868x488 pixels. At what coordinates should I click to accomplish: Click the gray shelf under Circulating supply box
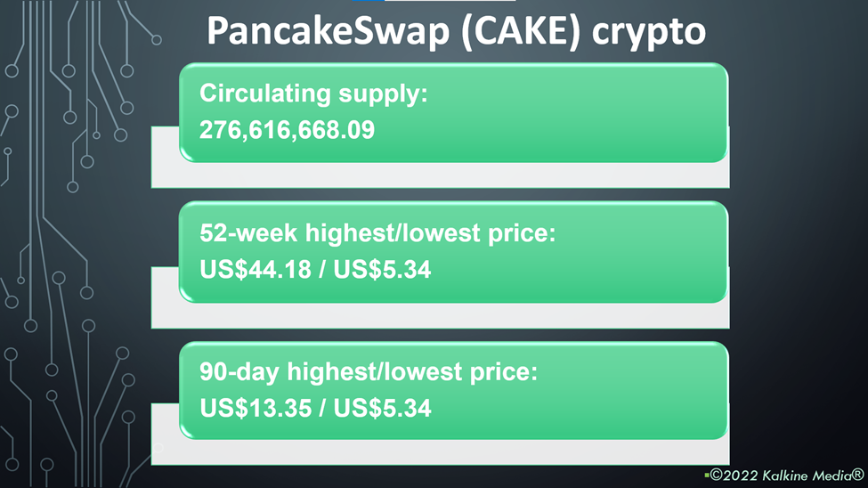[x=440, y=175]
